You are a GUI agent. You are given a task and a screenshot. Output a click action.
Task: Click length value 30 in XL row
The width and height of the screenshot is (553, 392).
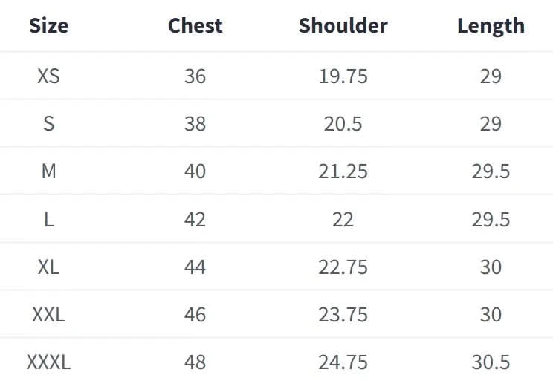491,267
